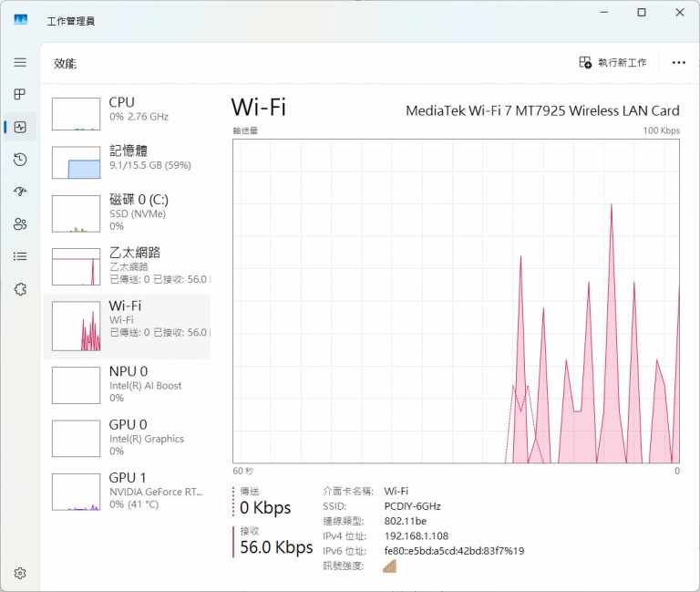Image resolution: width=700 pixels, height=592 pixels.
Task: Select GPU 1 NVIDIA GeForce item
Action: tap(128, 491)
